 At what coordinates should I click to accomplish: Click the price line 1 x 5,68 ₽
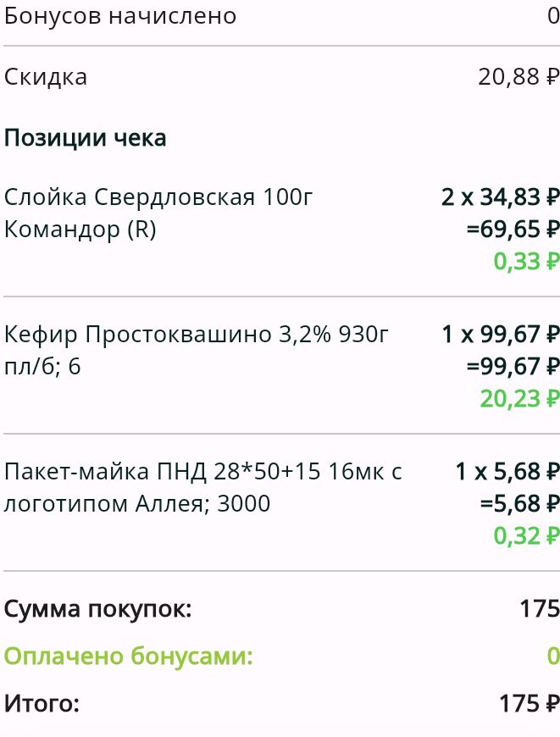point(507,472)
